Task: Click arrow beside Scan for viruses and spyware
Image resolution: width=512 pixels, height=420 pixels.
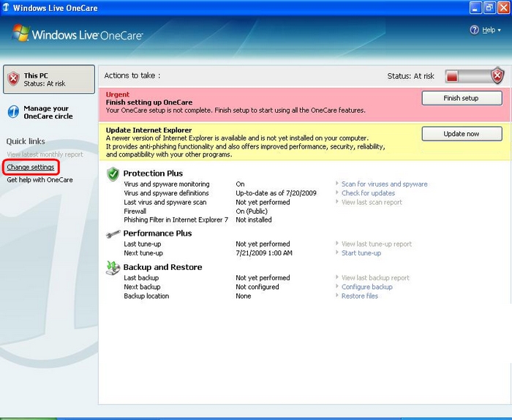Action: coord(337,183)
